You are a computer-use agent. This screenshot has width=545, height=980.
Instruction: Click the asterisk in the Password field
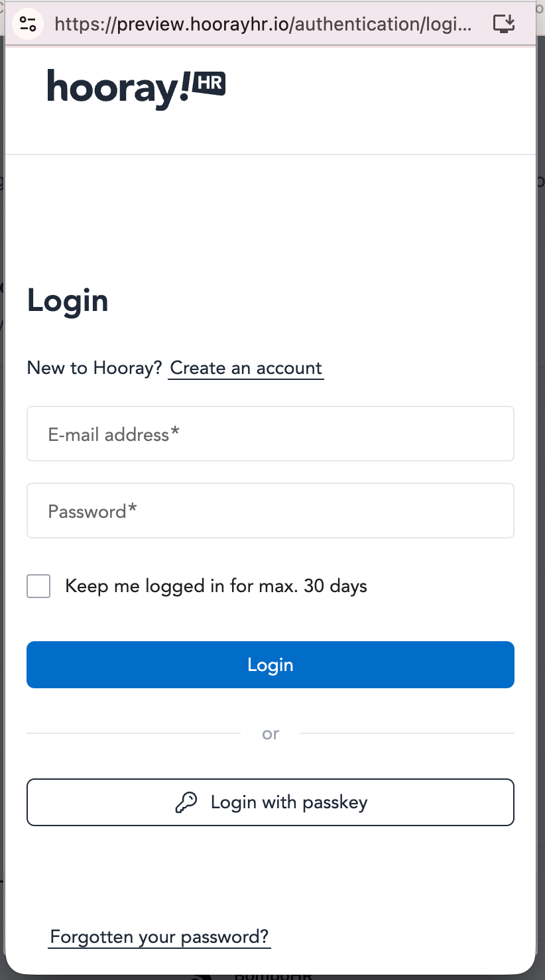(133, 509)
